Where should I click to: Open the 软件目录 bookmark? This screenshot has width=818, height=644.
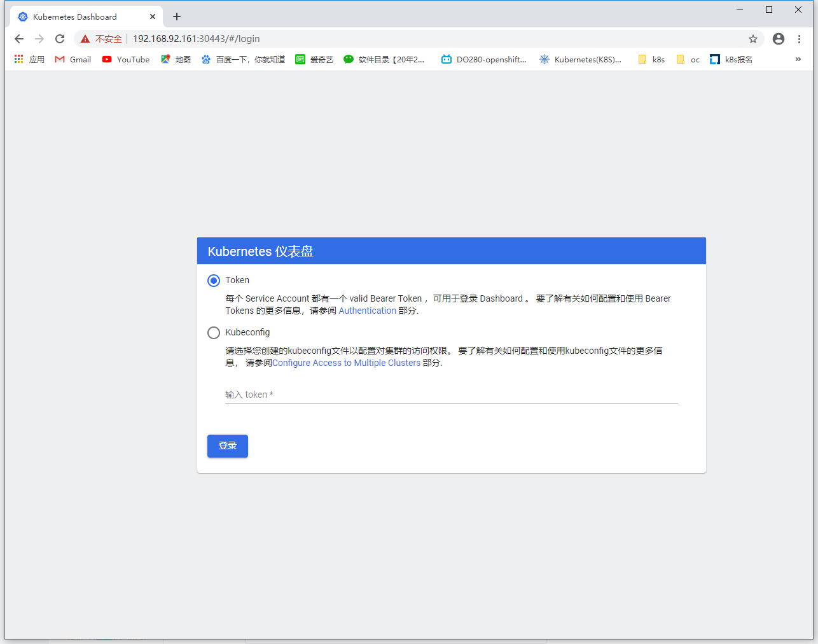point(384,59)
